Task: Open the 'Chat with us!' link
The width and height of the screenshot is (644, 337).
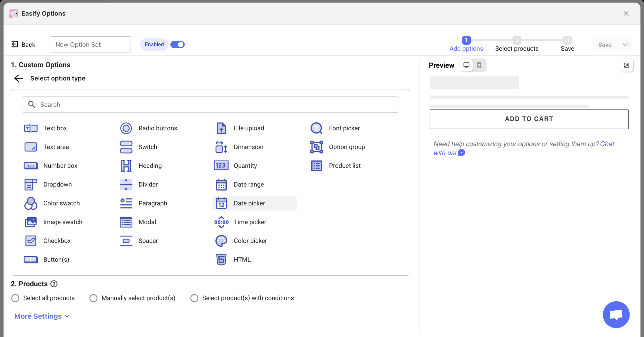Action: click(x=445, y=153)
